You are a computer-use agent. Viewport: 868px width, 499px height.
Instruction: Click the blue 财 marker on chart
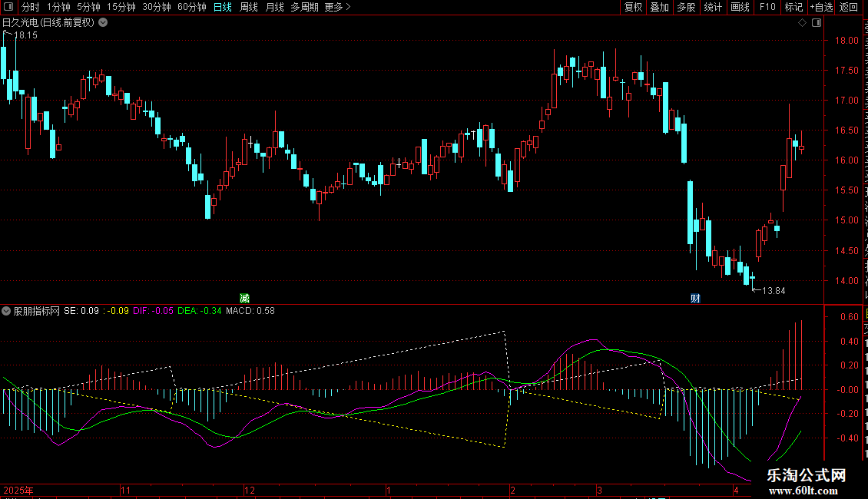pyautogui.click(x=695, y=298)
